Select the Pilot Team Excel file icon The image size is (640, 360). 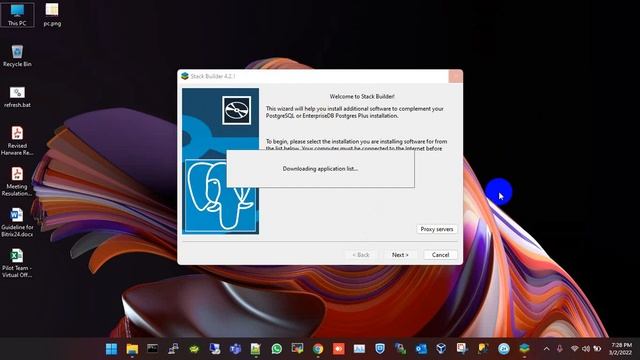[x=17, y=263]
